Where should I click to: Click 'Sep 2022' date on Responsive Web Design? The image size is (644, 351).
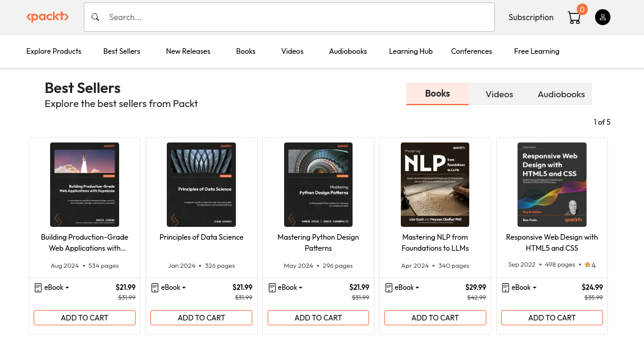pos(522,265)
